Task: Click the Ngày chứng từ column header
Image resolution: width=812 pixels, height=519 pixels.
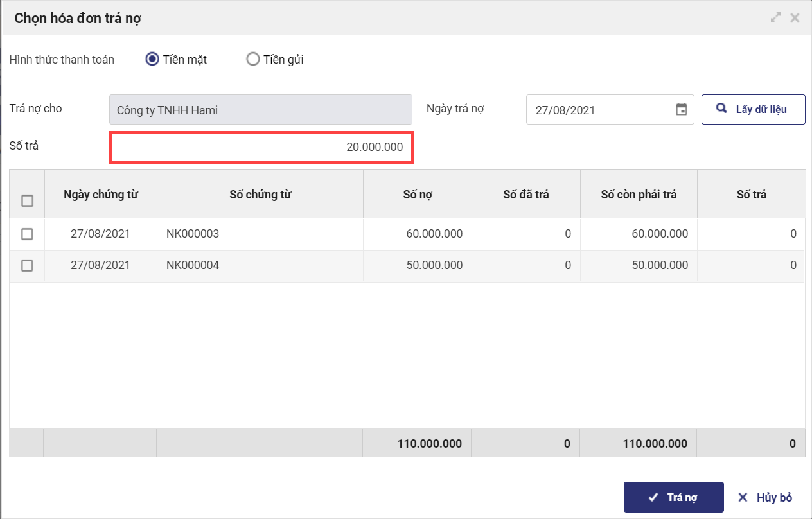Action: (101, 195)
